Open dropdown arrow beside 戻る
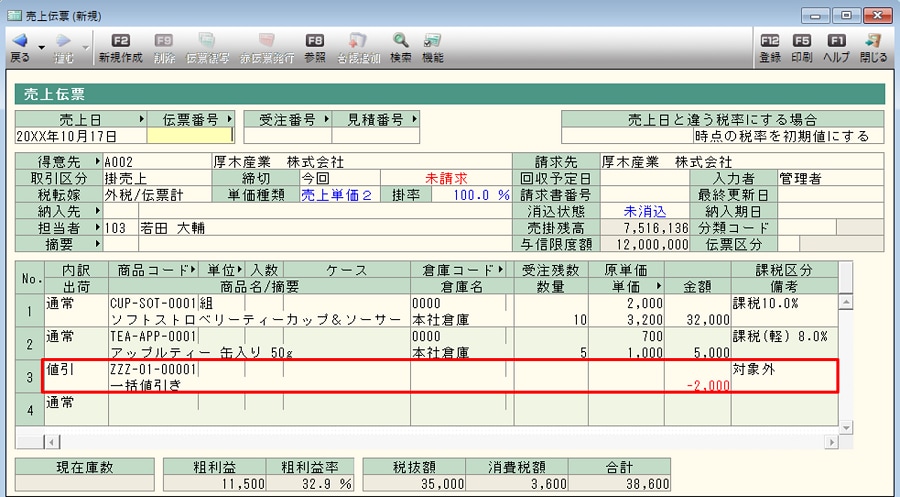The height and width of the screenshot is (497, 900). click(x=41, y=47)
